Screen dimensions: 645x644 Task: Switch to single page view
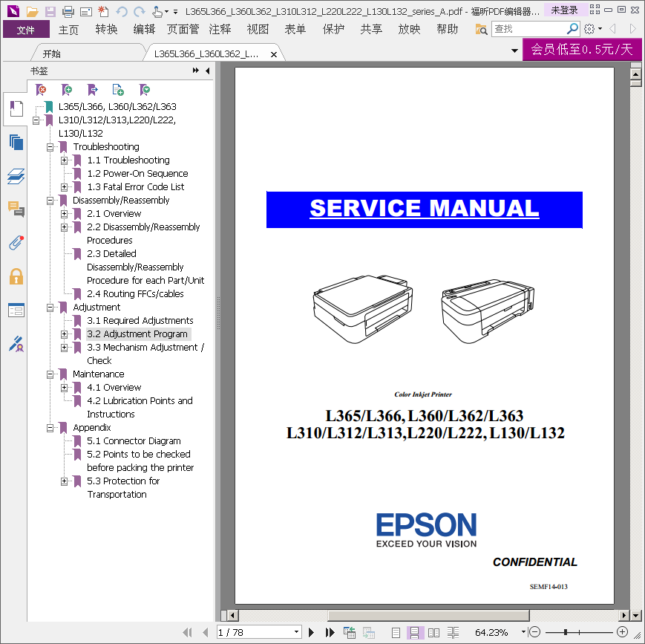(x=396, y=632)
